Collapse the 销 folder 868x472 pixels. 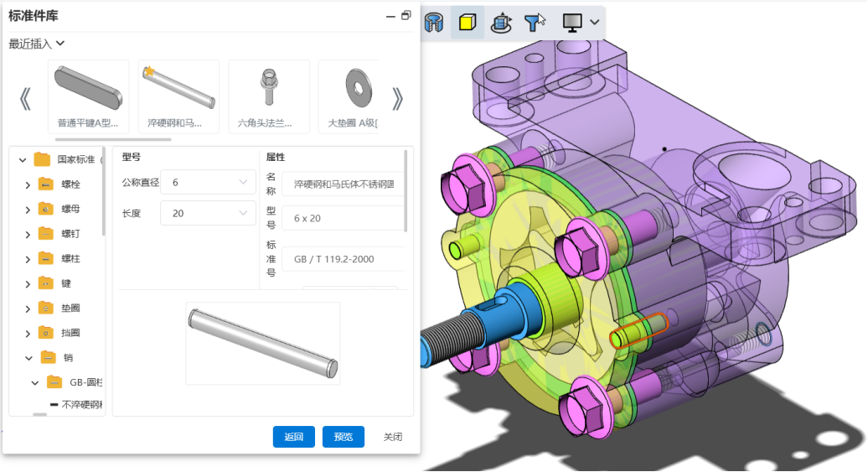tap(28, 359)
